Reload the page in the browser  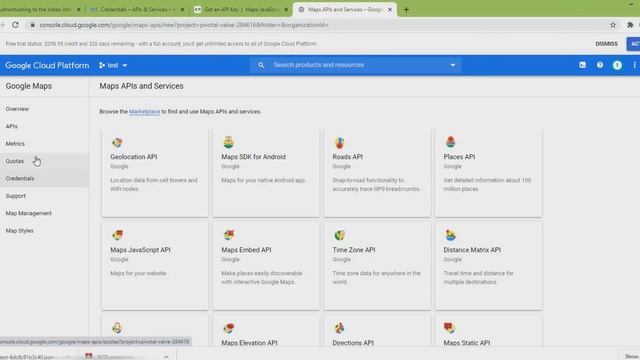(16, 25)
